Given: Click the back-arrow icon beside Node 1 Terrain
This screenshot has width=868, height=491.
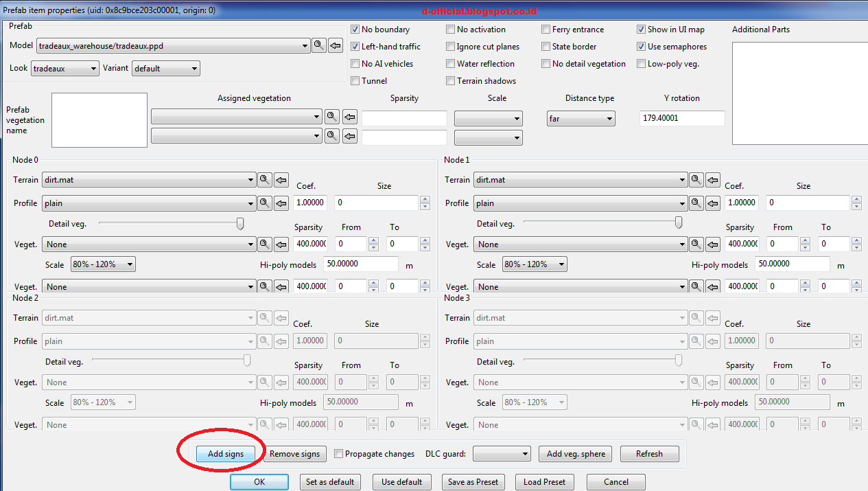Looking at the screenshot, I should pos(712,179).
